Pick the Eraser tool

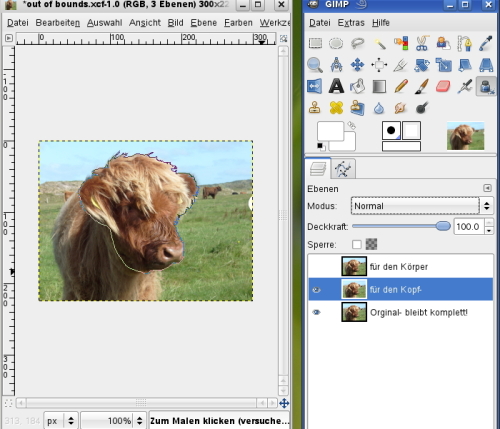[x=443, y=86]
